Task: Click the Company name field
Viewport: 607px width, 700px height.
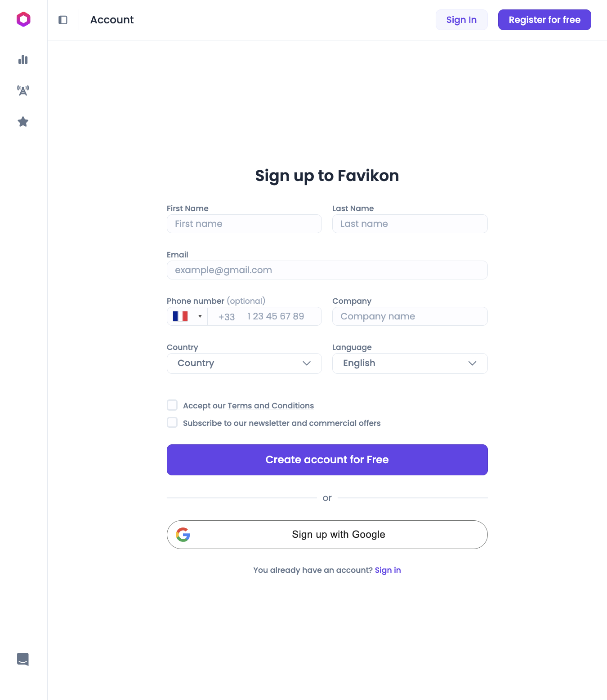Action: point(410,316)
